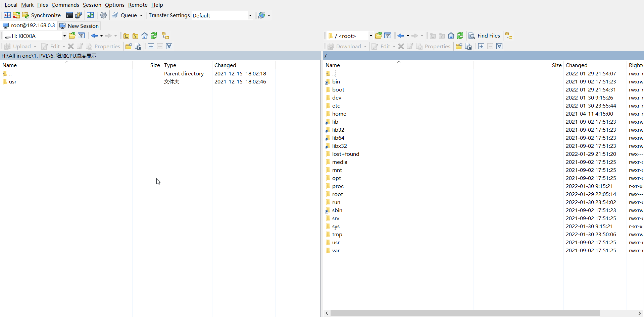The height and width of the screenshot is (317, 644).
Task: Open the terminal console icon
Action: point(69,15)
